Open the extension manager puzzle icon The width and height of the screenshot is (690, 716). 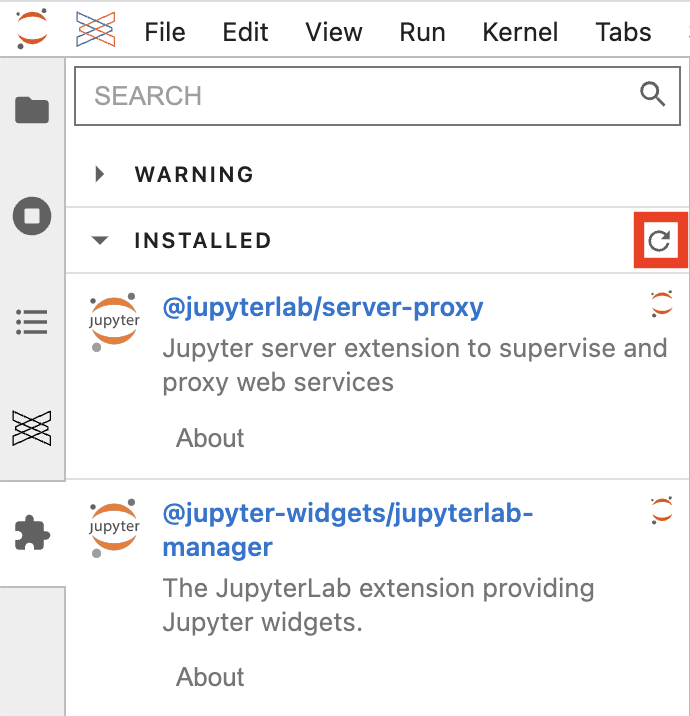(x=32, y=533)
